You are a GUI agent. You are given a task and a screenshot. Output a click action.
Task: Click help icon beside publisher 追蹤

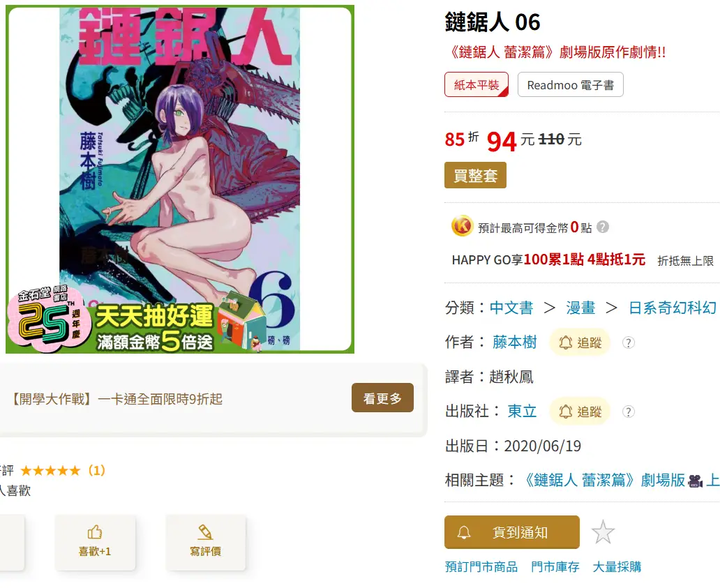click(628, 412)
